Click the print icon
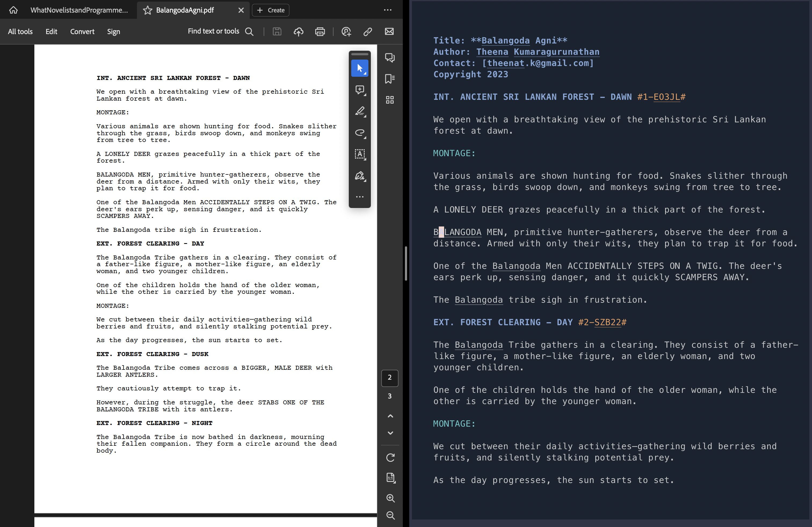 320,32
